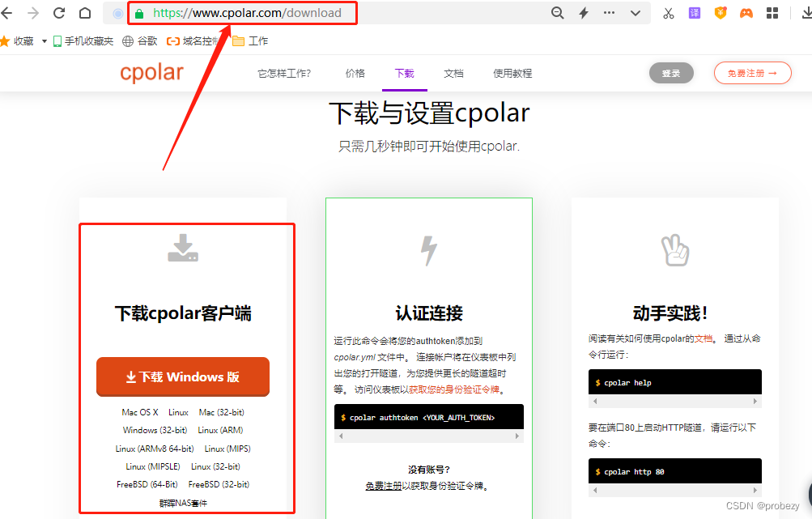The image size is (812, 519).
Task: Click the FreeBSD (32-bit) download link
Action: pos(219,484)
